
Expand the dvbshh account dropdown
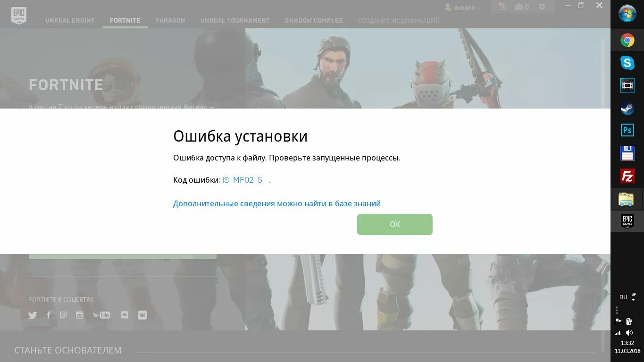pos(463,7)
